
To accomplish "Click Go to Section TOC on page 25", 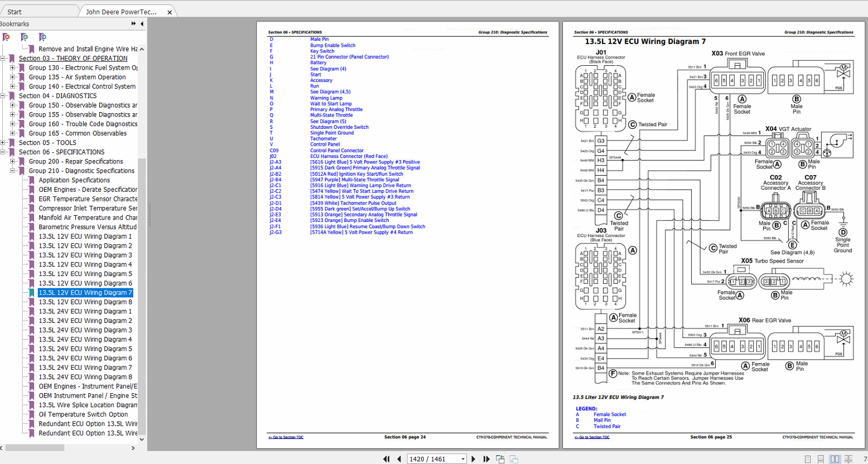I will (592, 437).
